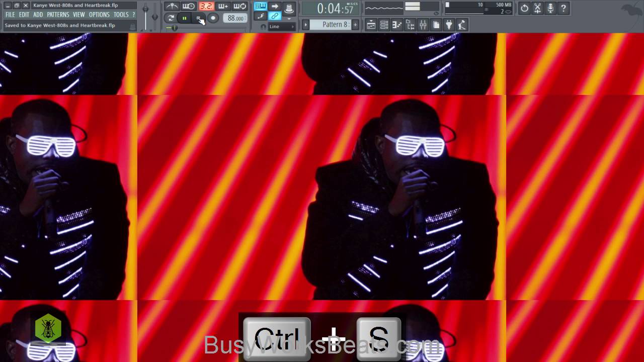Open the audio editor scissors icon

(537, 8)
